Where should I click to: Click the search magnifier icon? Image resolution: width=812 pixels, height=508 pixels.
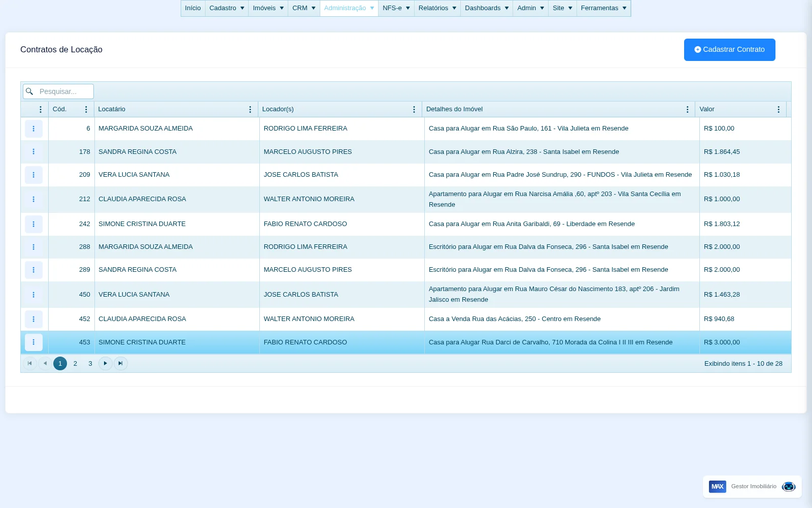pyautogui.click(x=29, y=91)
